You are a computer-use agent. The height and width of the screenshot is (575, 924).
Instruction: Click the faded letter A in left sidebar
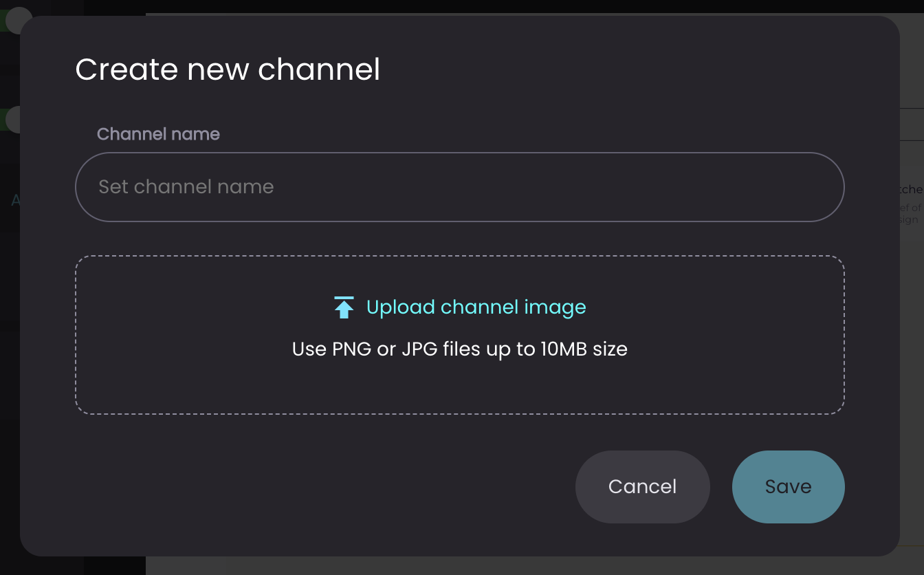coord(16,201)
